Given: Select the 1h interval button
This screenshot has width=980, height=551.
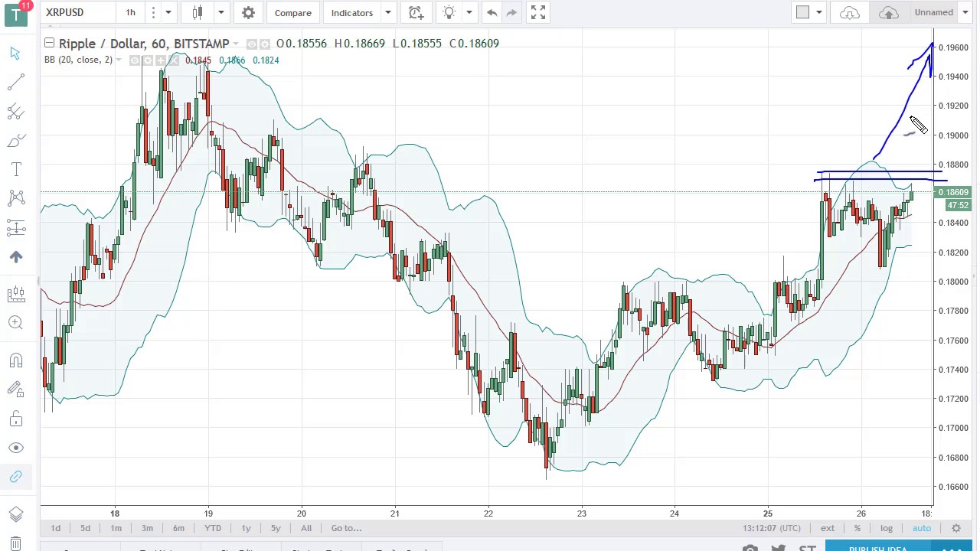Looking at the screenshot, I should (x=130, y=12).
